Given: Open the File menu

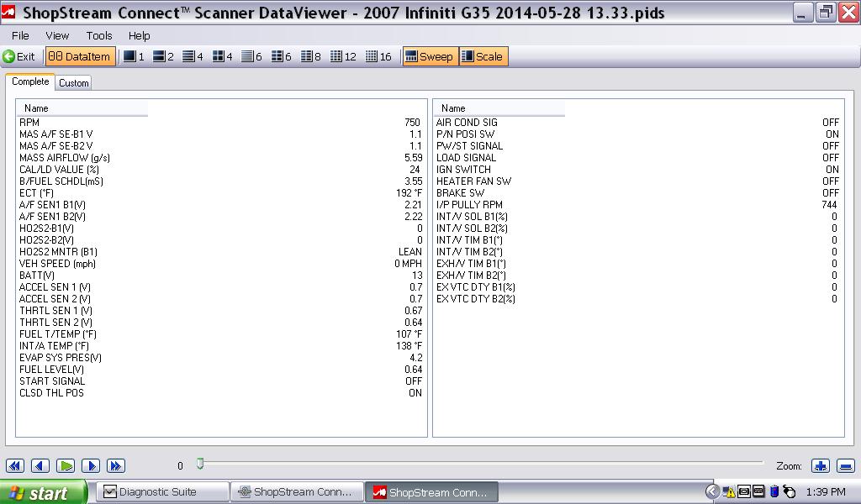Looking at the screenshot, I should [x=20, y=35].
